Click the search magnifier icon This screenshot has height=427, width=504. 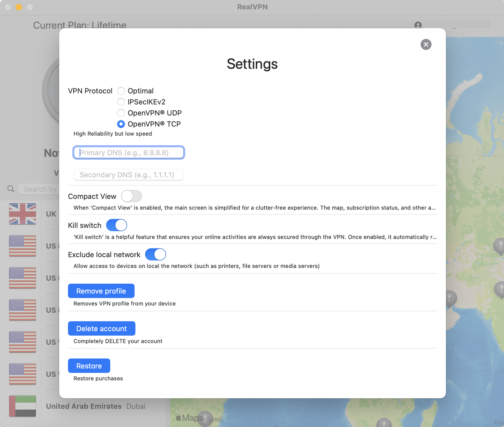tap(11, 189)
